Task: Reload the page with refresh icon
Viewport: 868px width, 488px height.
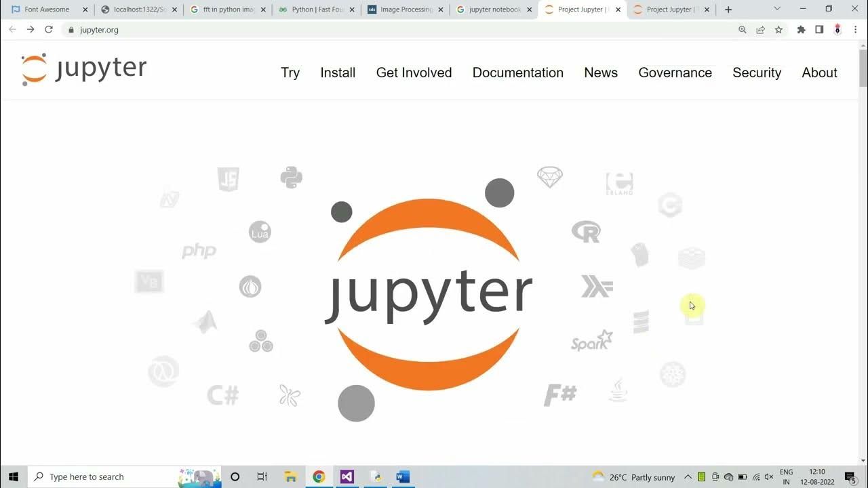Action: [49, 30]
